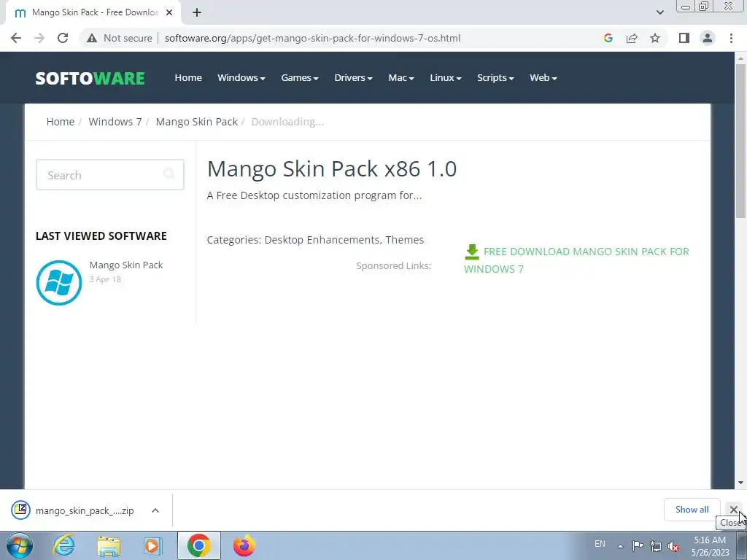Open the Chrome side panel icon
The height and width of the screenshot is (560, 747).
pyautogui.click(x=684, y=38)
